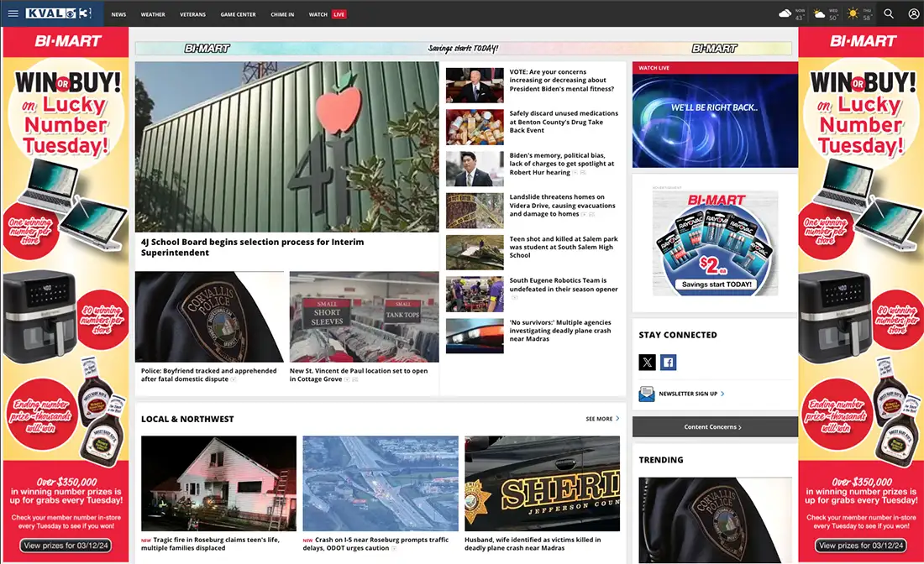This screenshot has height=564, width=924.
Task: Select Watch in the navigation bar
Action: click(318, 14)
